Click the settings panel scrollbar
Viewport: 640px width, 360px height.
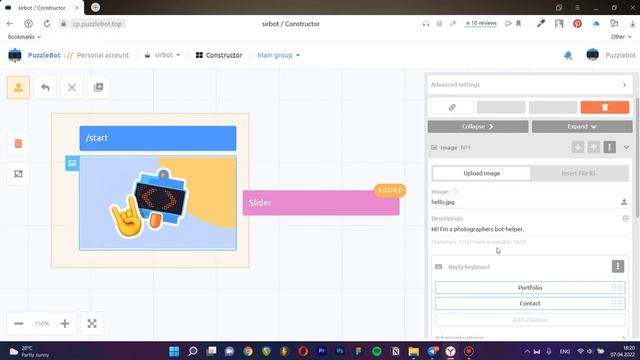638,157
